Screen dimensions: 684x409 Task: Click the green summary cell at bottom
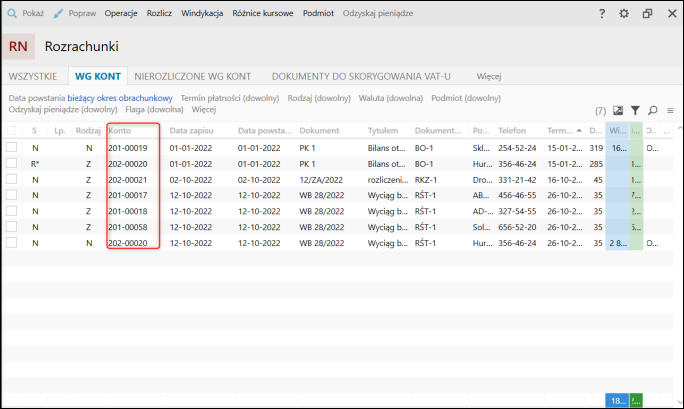[636, 400]
